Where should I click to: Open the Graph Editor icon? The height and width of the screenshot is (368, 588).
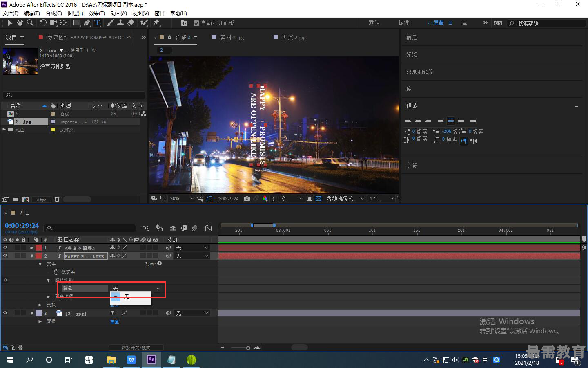[x=208, y=228]
